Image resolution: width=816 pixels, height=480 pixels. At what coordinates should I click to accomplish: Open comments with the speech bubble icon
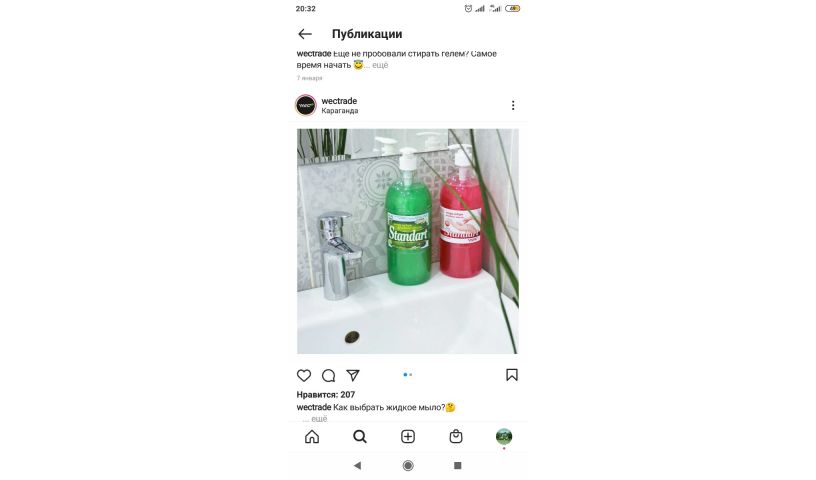point(328,375)
